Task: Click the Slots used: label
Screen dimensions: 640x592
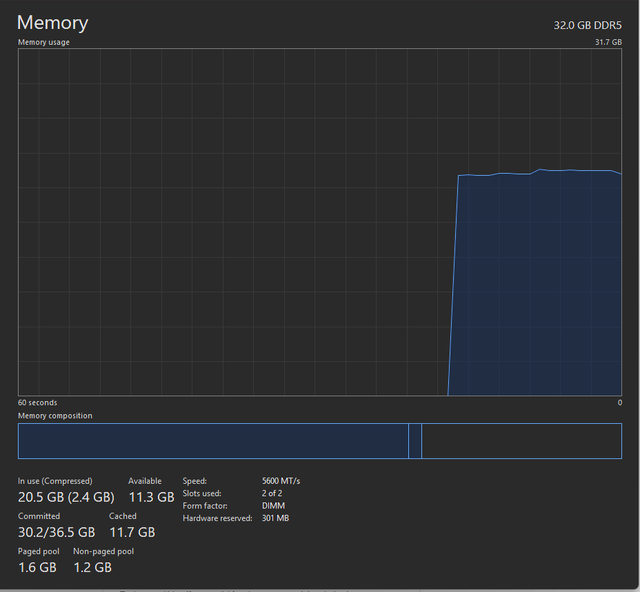Action: click(x=202, y=493)
